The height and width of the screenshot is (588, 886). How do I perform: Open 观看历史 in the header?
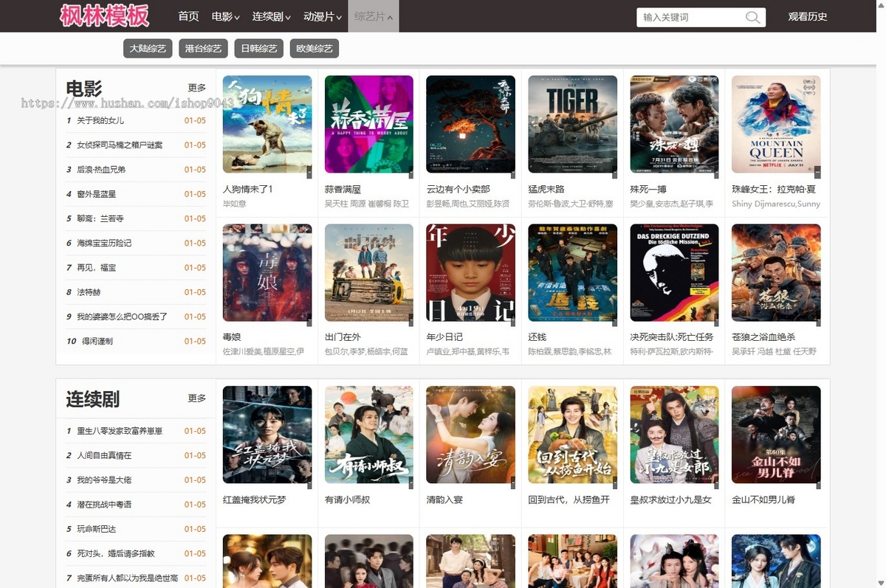(x=808, y=17)
